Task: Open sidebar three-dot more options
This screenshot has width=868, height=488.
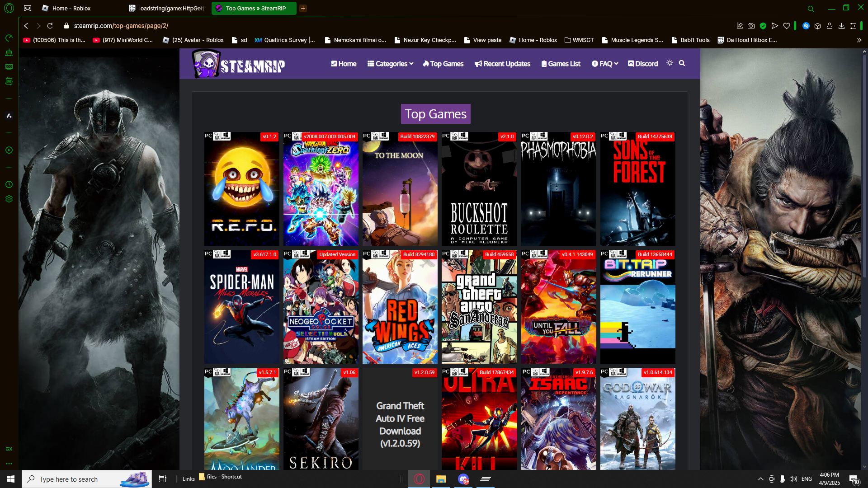Action: point(9,463)
